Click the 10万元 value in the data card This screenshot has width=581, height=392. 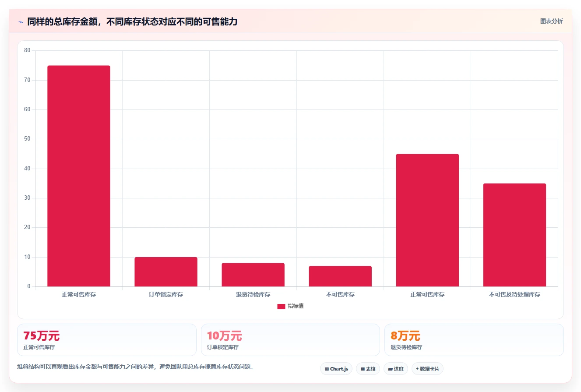224,336
